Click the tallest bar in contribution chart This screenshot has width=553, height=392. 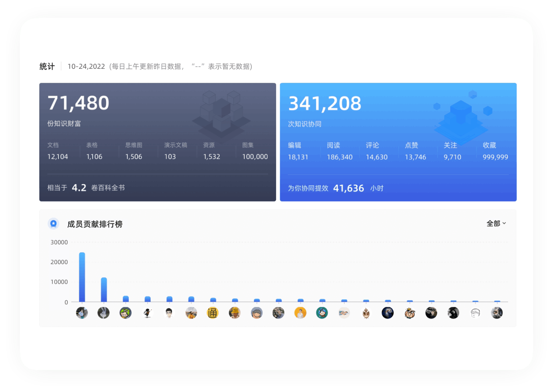pyautogui.click(x=82, y=277)
